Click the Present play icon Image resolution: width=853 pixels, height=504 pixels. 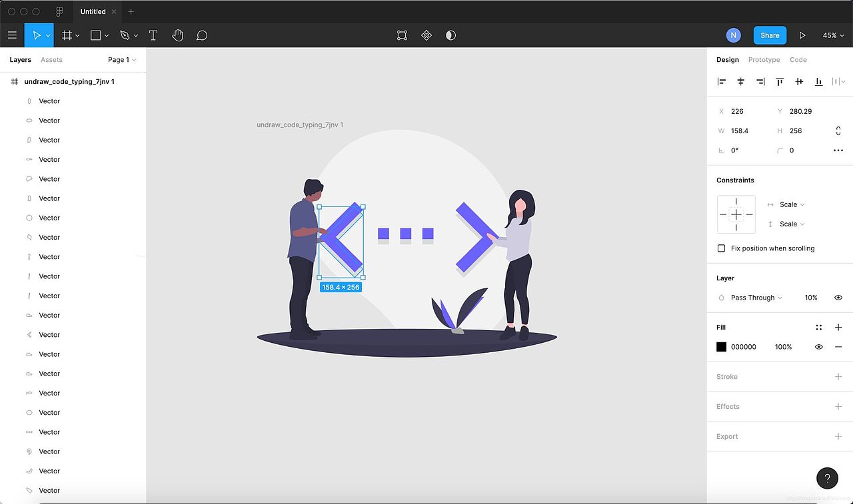point(802,35)
